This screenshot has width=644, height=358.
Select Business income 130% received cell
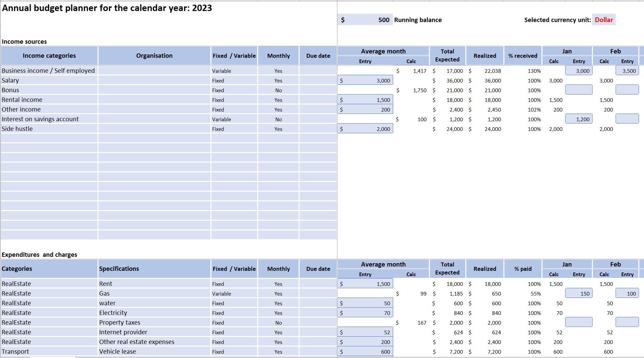pyautogui.click(x=523, y=71)
